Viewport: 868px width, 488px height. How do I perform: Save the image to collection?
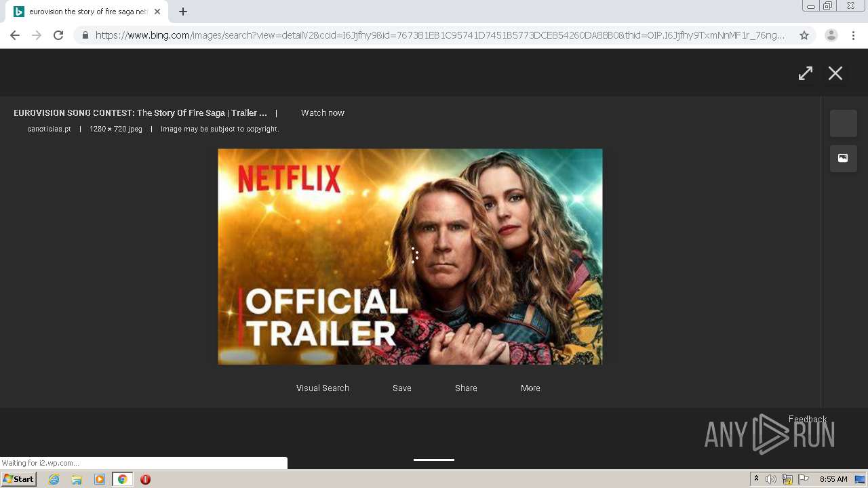click(x=402, y=388)
